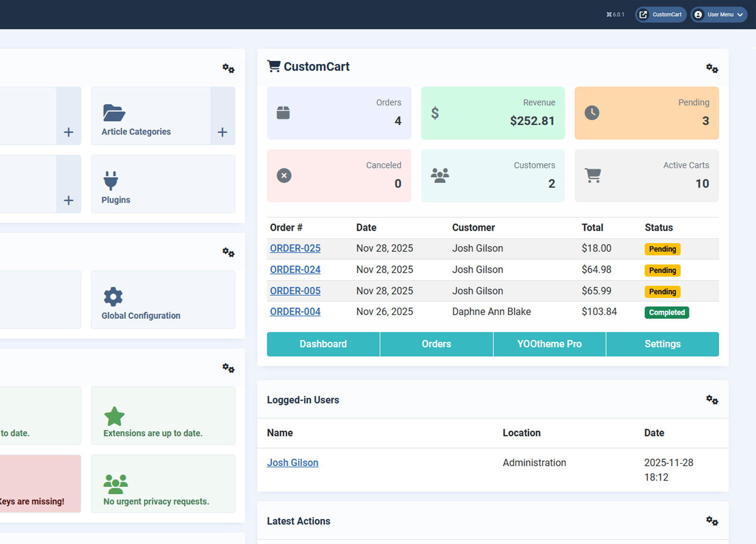This screenshot has height=544, width=756.
Task: Open the Plugins plug icon
Action: [111, 181]
